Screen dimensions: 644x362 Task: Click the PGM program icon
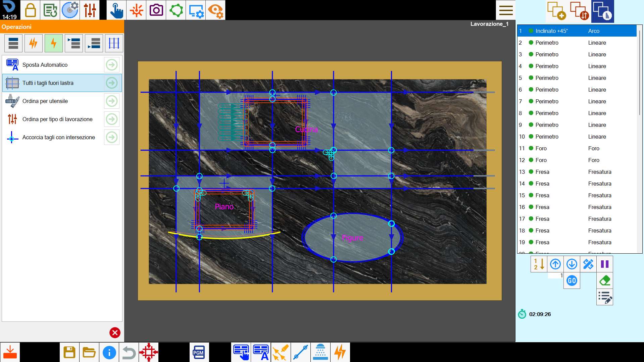(x=199, y=352)
